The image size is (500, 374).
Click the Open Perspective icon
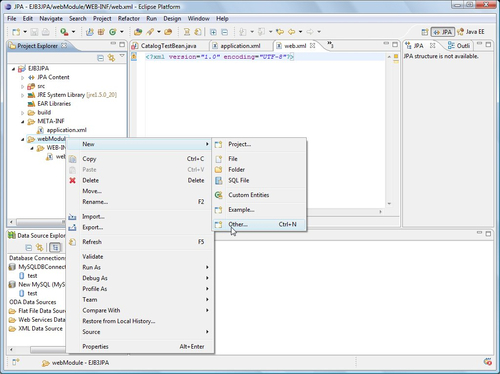[x=425, y=32]
